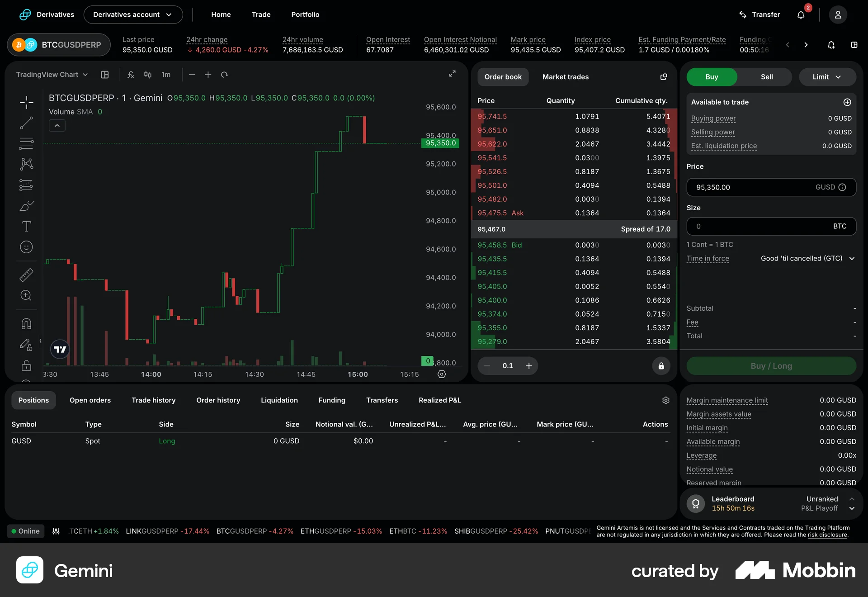Open the Trade history tab

point(153,400)
